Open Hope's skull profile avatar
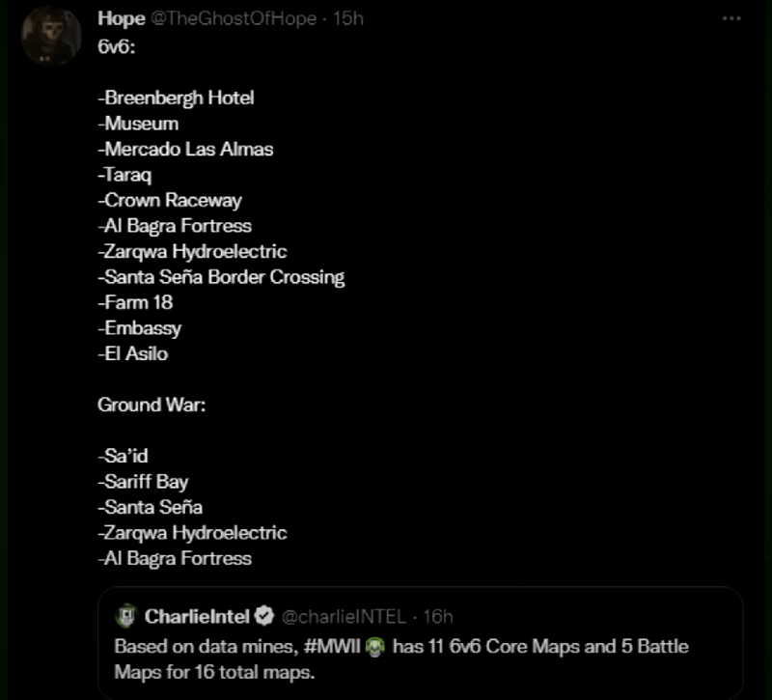 click(50, 36)
